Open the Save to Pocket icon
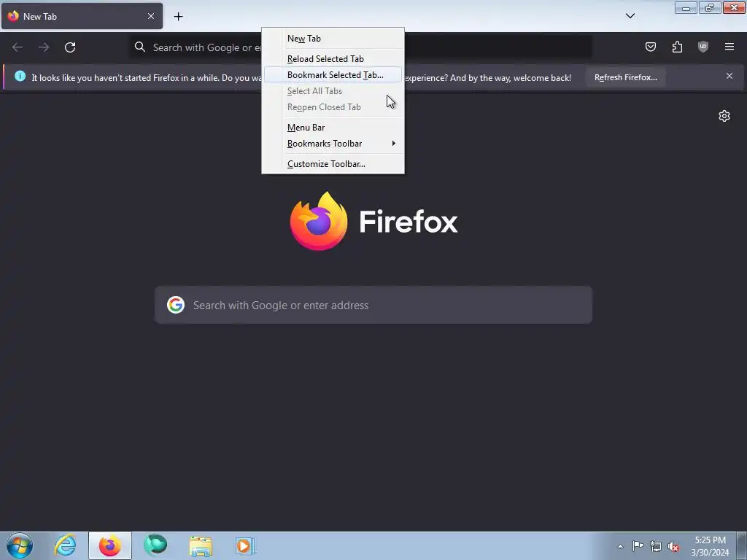Viewport: 747px width, 560px height. (x=651, y=47)
